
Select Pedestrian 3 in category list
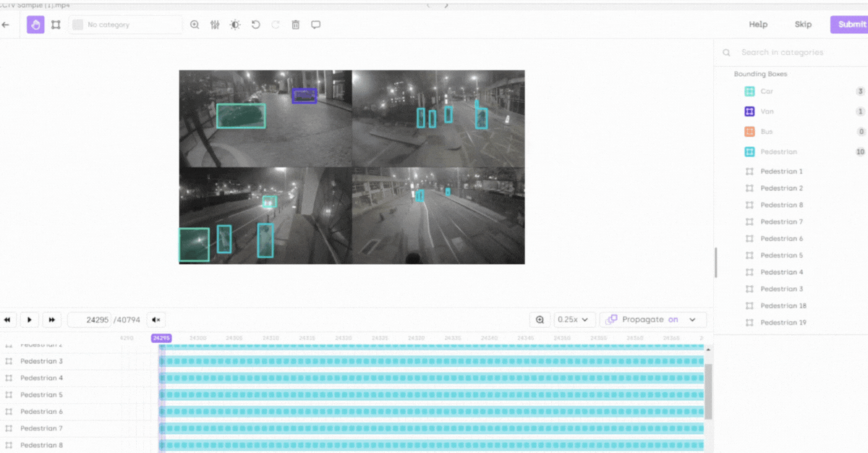coord(781,289)
